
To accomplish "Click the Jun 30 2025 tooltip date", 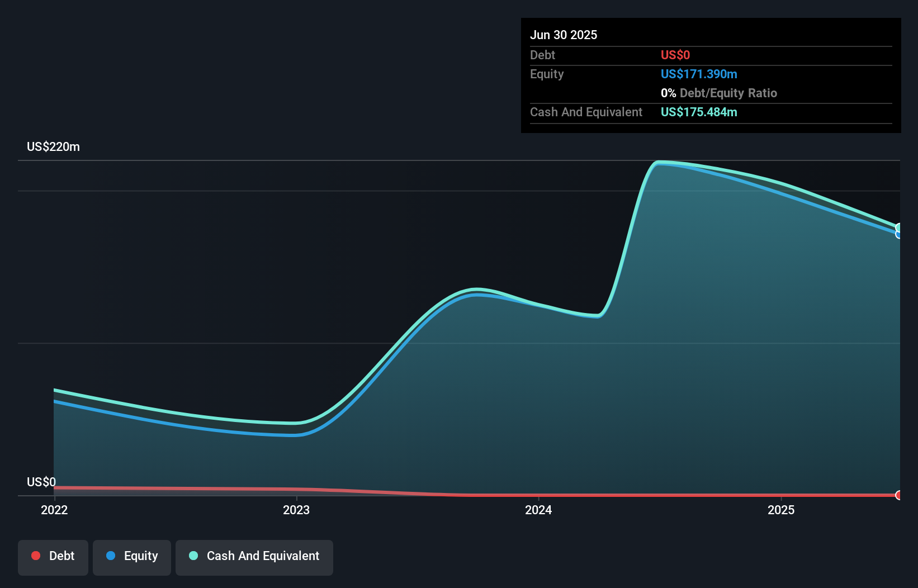I will click(564, 35).
